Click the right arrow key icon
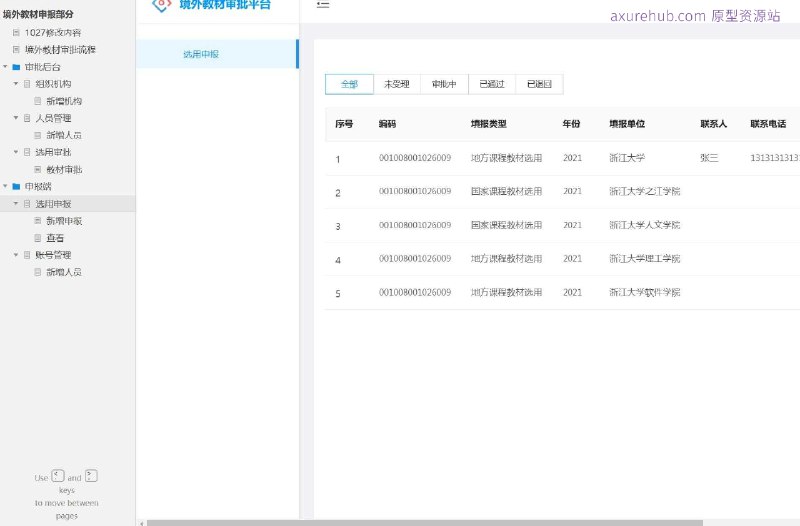The image size is (800, 526). (x=91, y=476)
